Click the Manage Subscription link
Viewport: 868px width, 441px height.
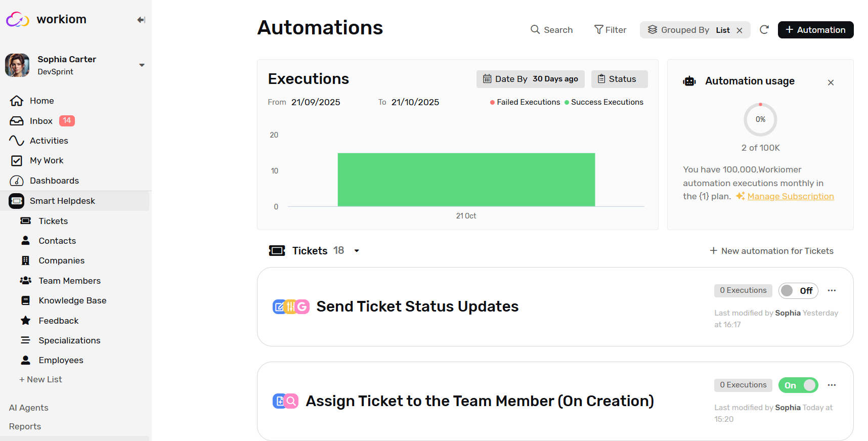coord(790,196)
